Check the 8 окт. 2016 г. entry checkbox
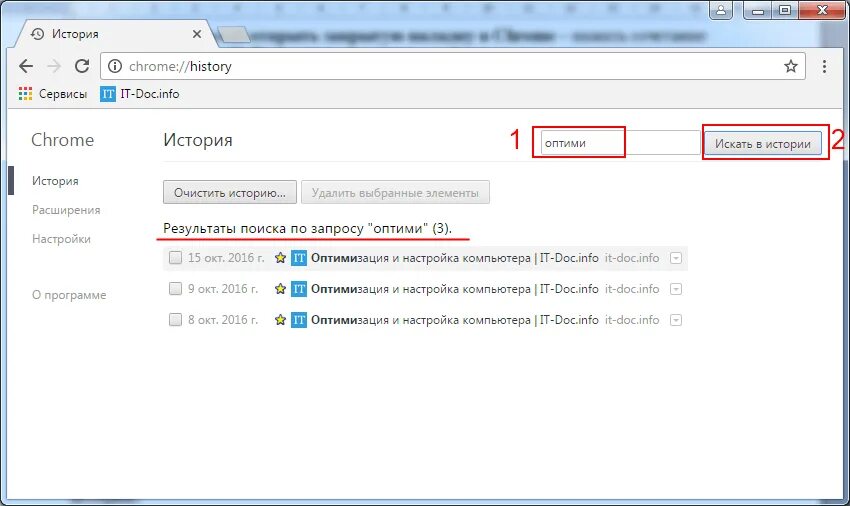Image resolution: width=850 pixels, height=506 pixels. pyautogui.click(x=175, y=319)
